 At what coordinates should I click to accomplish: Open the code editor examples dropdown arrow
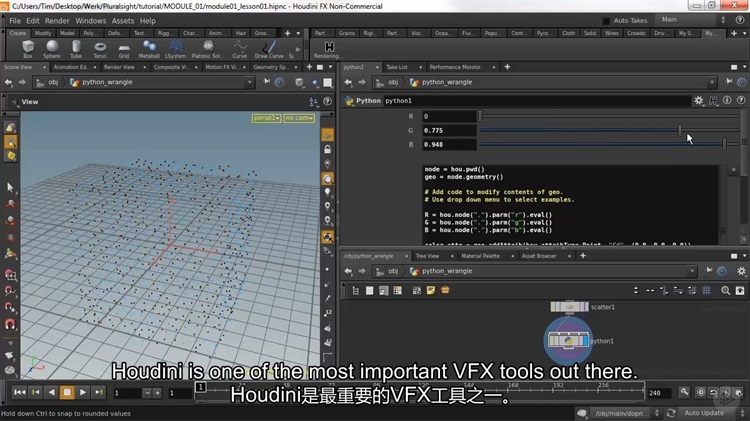coord(733,170)
